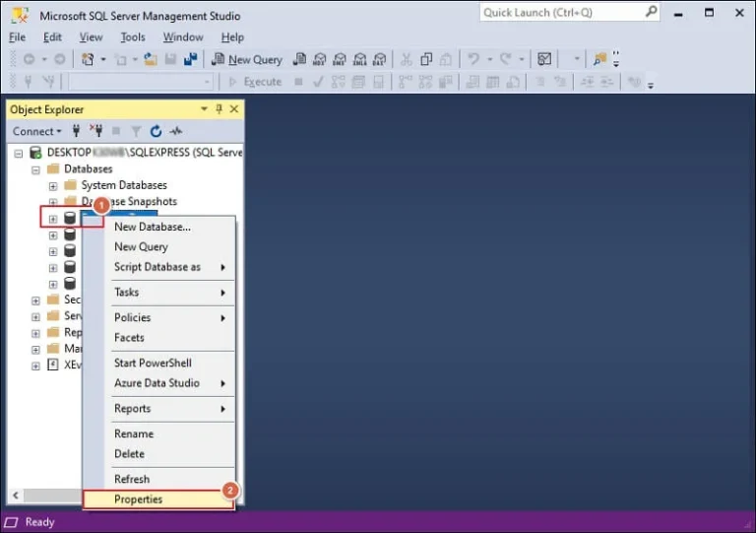Click the Save All disks icon in toolbar
Screen dimensions: 756x533
190,59
